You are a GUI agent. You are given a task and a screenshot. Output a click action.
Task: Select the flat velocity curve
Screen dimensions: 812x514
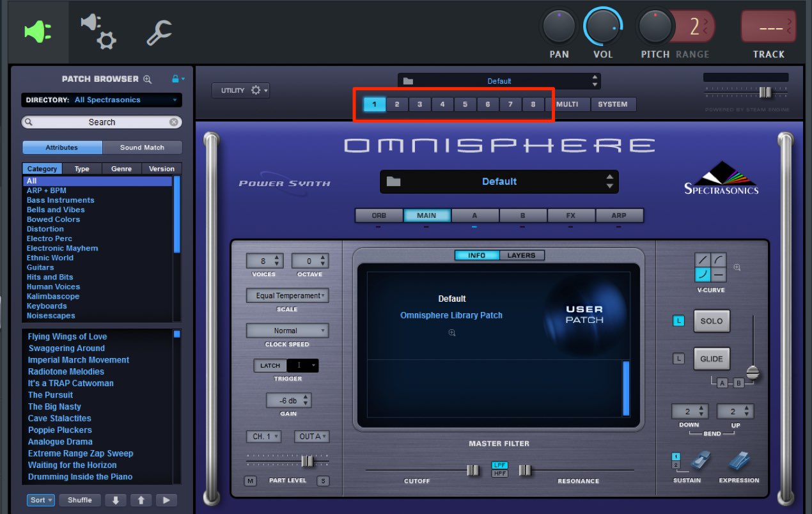(x=718, y=275)
